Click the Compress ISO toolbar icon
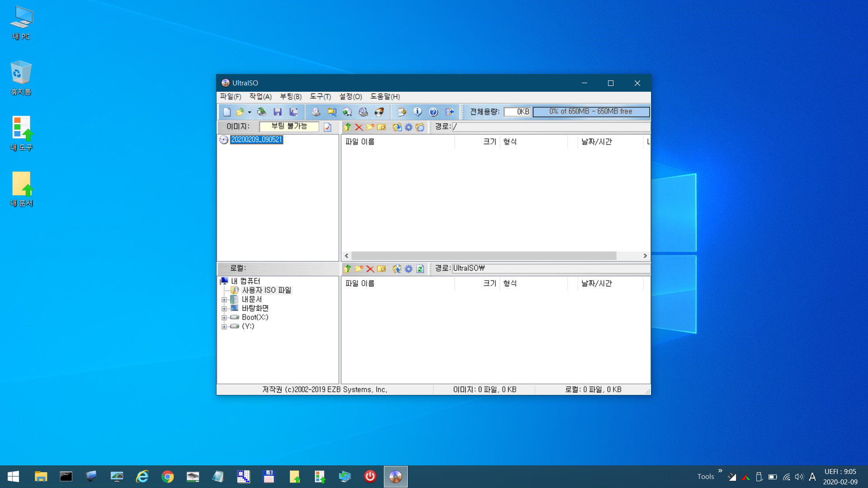This screenshot has height=488, width=868. pos(331,112)
